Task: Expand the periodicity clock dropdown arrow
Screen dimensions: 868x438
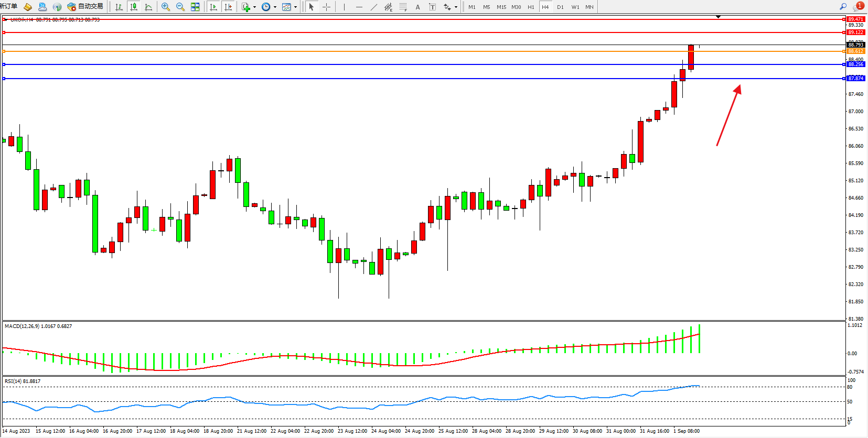Action: pyautogui.click(x=275, y=7)
